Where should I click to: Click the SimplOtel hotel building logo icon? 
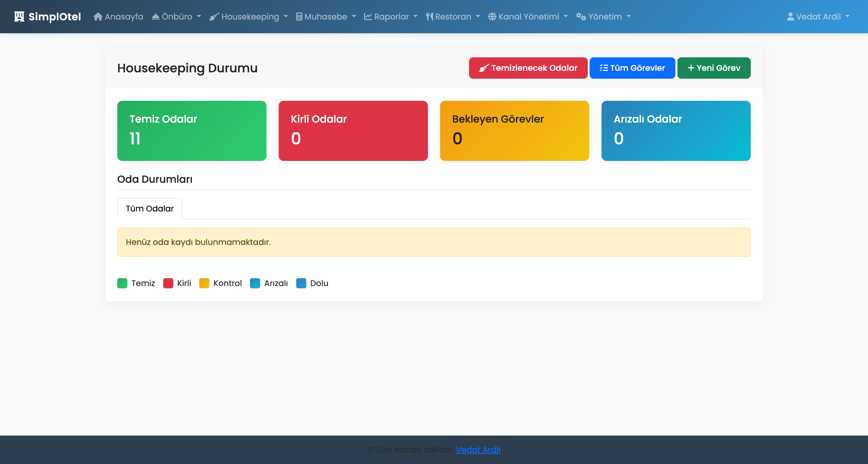(x=19, y=16)
